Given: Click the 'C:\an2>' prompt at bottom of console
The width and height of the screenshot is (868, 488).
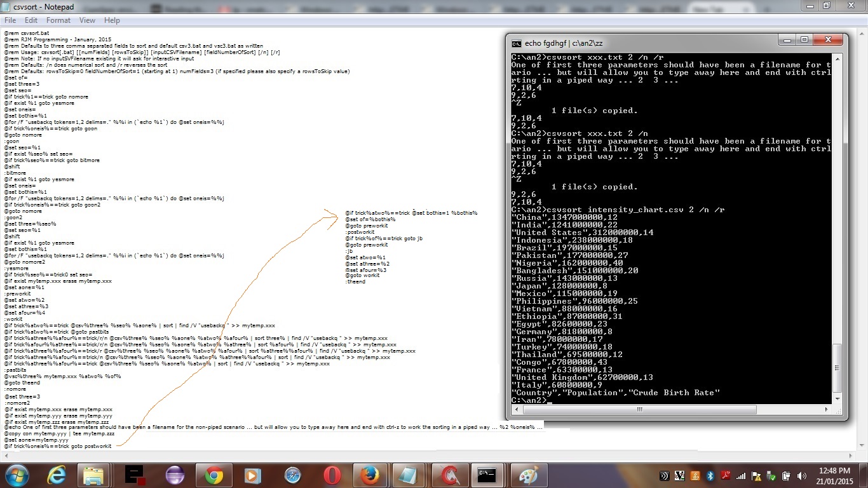Looking at the screenshot, I should tap(529, 400).
